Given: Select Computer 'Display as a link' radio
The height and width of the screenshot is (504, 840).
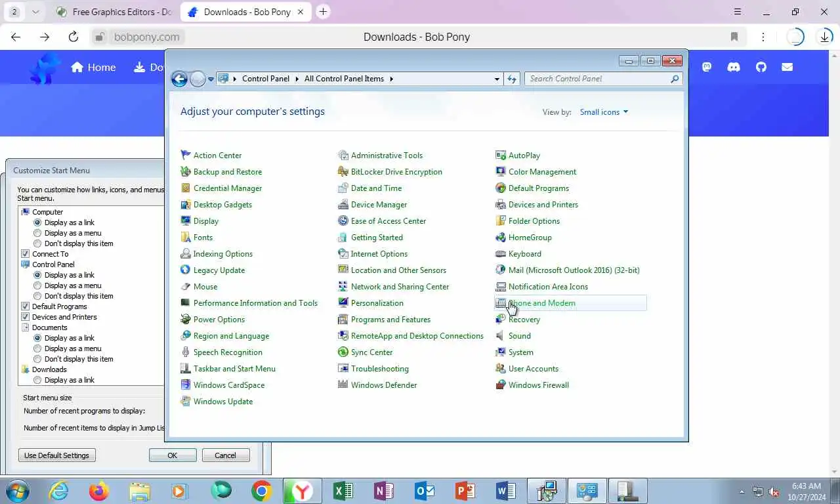Looking at the screenshot, I should (37, 222).
